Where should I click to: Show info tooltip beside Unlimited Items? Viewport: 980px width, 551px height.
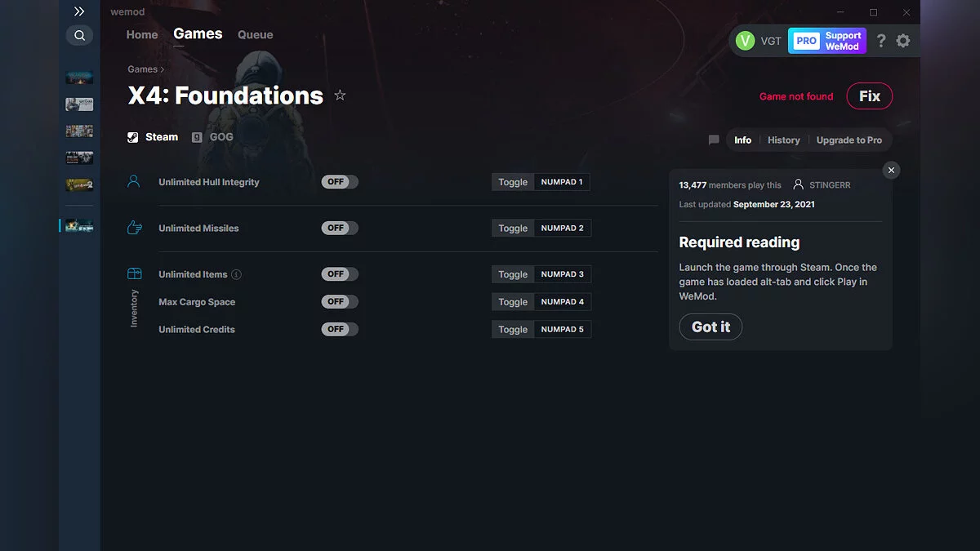tap(235, 274)
